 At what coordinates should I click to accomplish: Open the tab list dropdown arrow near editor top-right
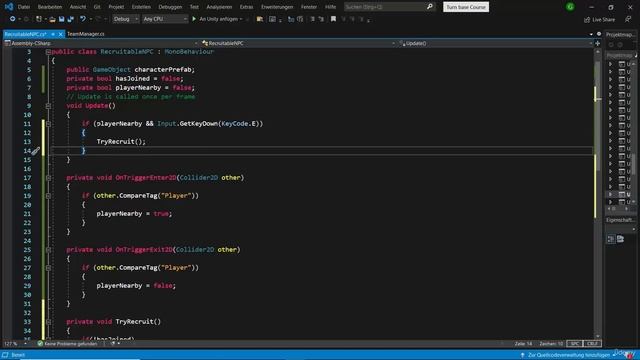tap(591, 34)
